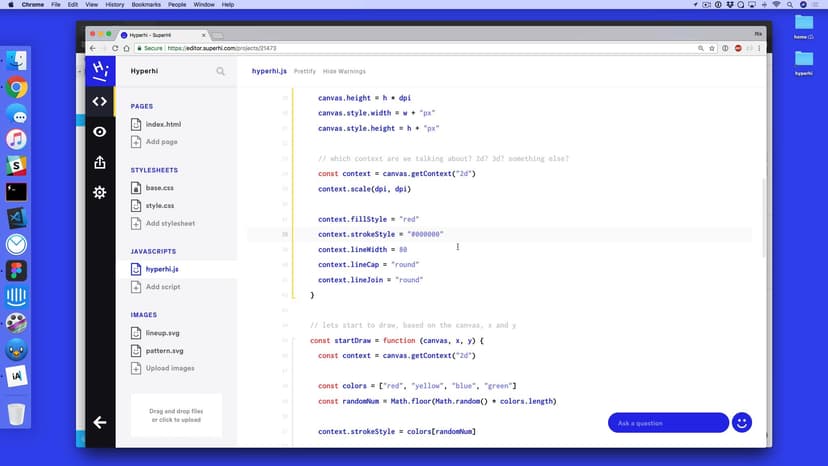The image size is (828, 466).
Task: Click the Ask a question field
Action: pyautogui.click(x=667, y=423)
